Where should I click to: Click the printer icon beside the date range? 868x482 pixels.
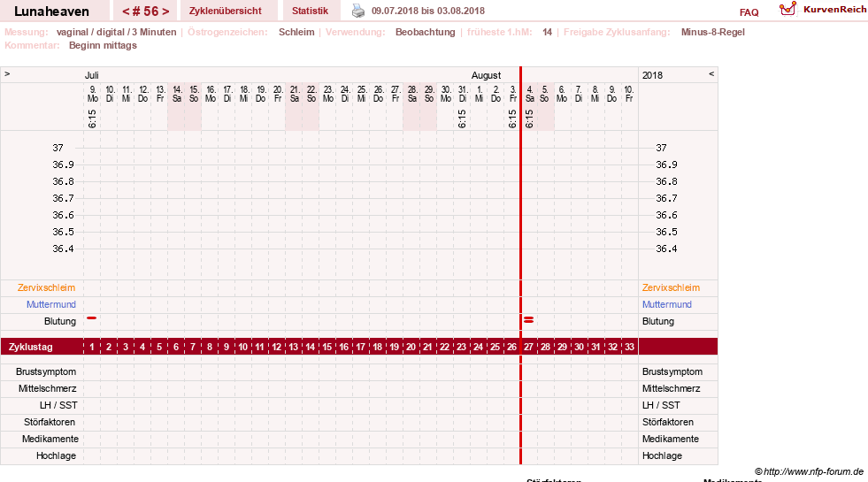click(x=358, y=11)
